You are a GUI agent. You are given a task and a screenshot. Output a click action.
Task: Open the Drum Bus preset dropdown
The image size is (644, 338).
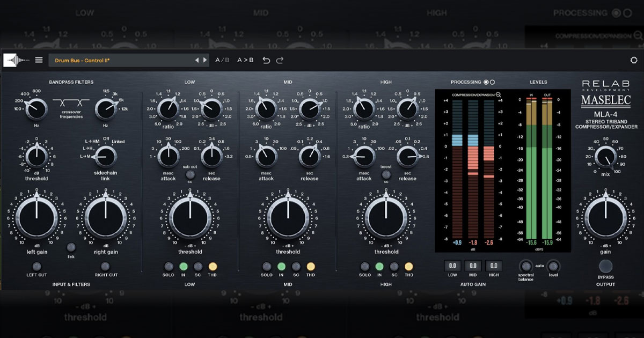[x=121, y=60]
